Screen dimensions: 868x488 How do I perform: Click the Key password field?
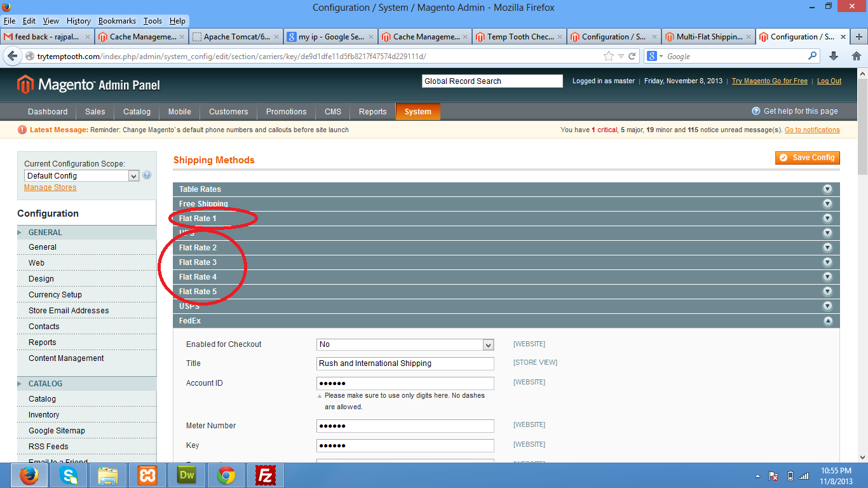click(x=405, y=445)
